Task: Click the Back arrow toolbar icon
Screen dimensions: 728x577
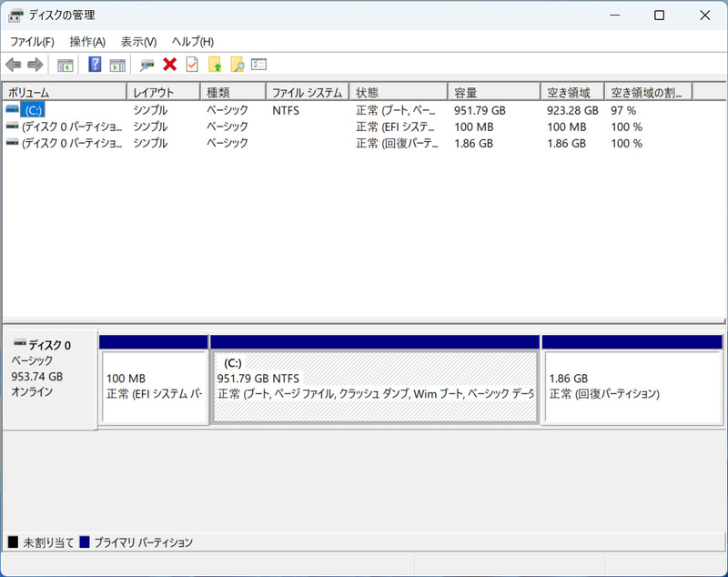Action: pyautogui.click(x=14, y=65)
